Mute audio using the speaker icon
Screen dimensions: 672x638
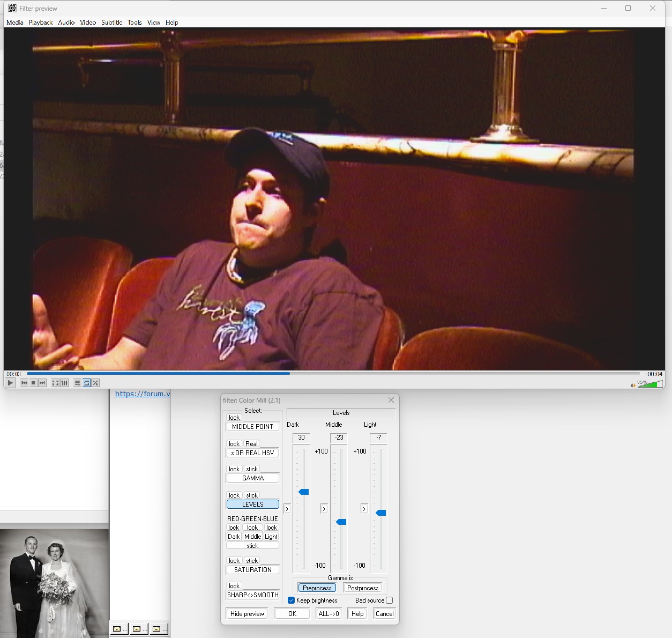(x=633, y=384)
